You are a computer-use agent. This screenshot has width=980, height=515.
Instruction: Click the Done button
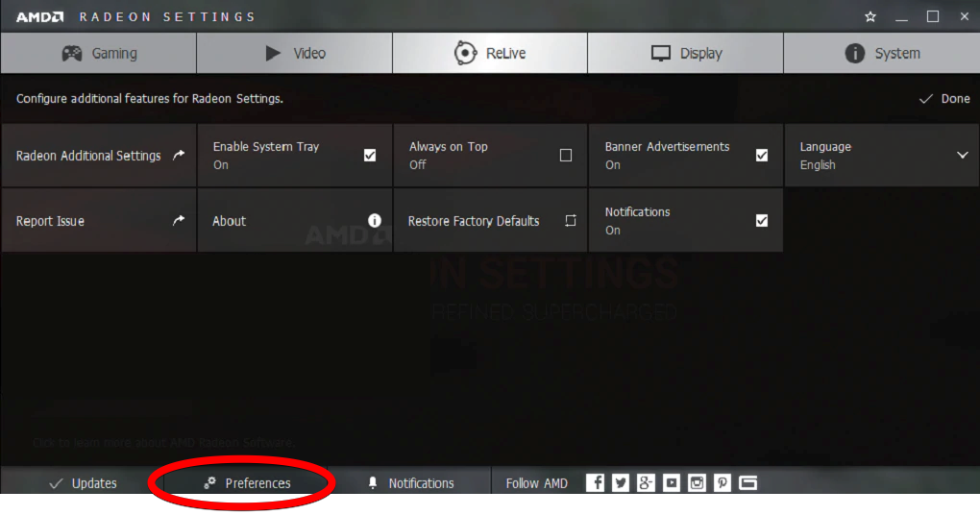point(944,99)
